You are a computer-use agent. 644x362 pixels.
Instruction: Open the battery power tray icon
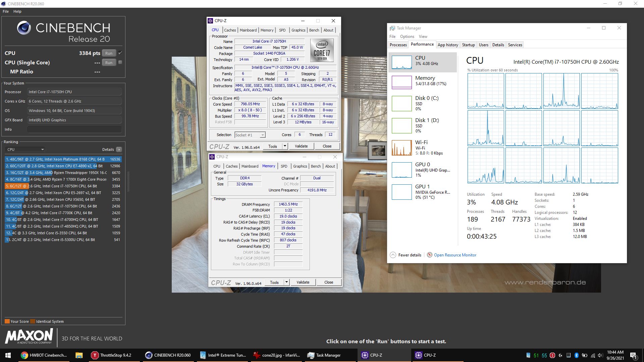point(585,355)
